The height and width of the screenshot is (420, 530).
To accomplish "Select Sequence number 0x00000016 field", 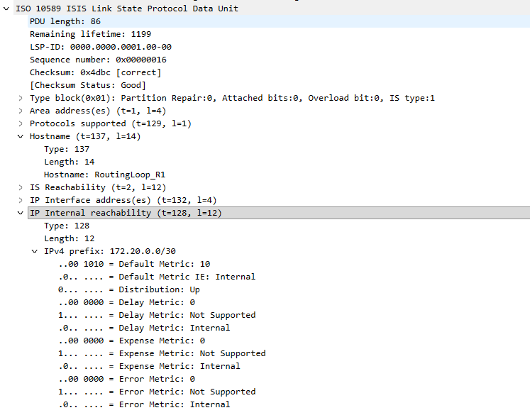I will click(x=98, y=60).
